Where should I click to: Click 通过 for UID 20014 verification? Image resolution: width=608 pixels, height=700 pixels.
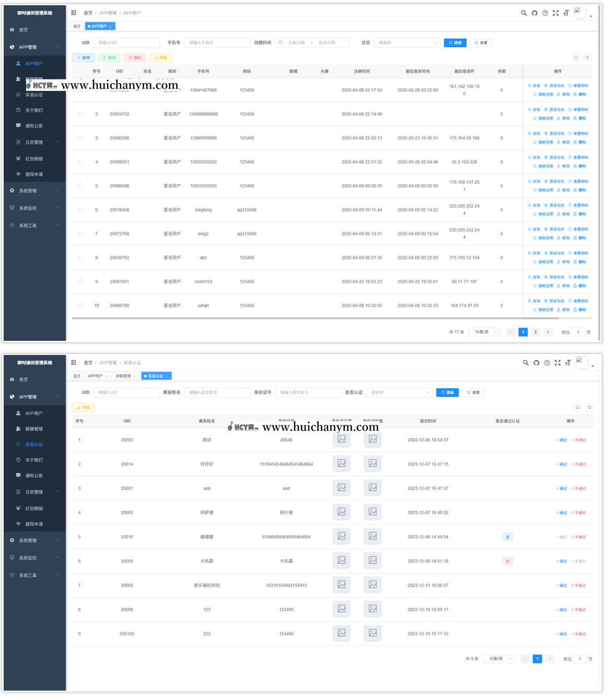tap(562, 464)
